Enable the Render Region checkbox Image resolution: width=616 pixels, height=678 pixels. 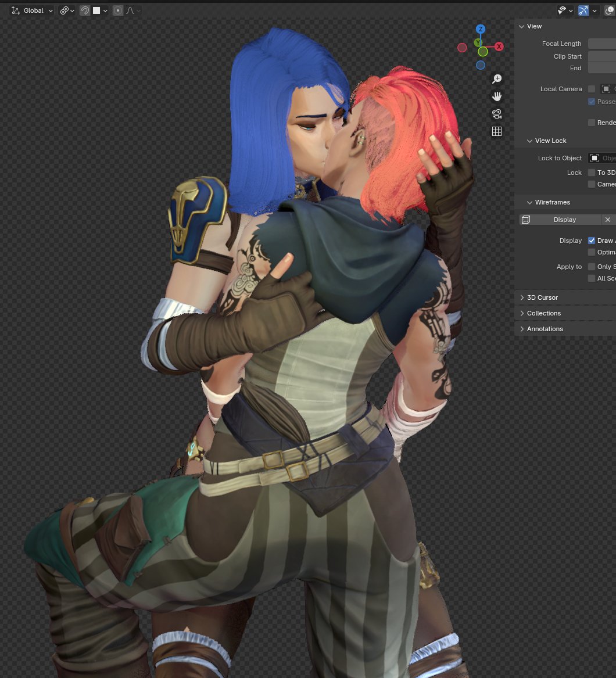(592, 123)
